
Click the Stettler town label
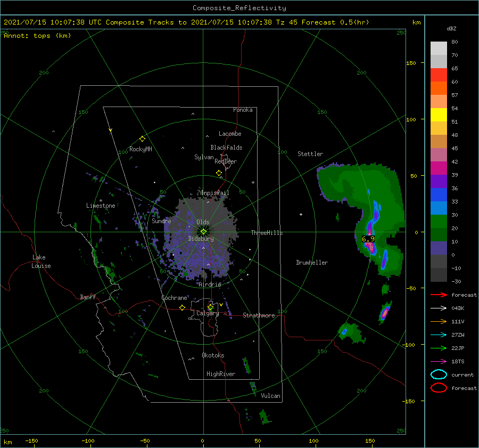pos(310,154)
